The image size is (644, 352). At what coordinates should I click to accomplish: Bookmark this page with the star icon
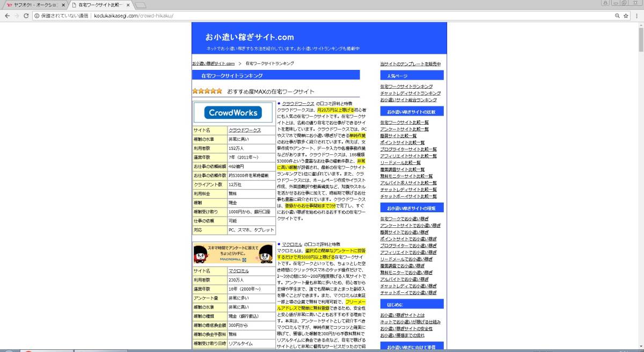[x=626, y=16]
